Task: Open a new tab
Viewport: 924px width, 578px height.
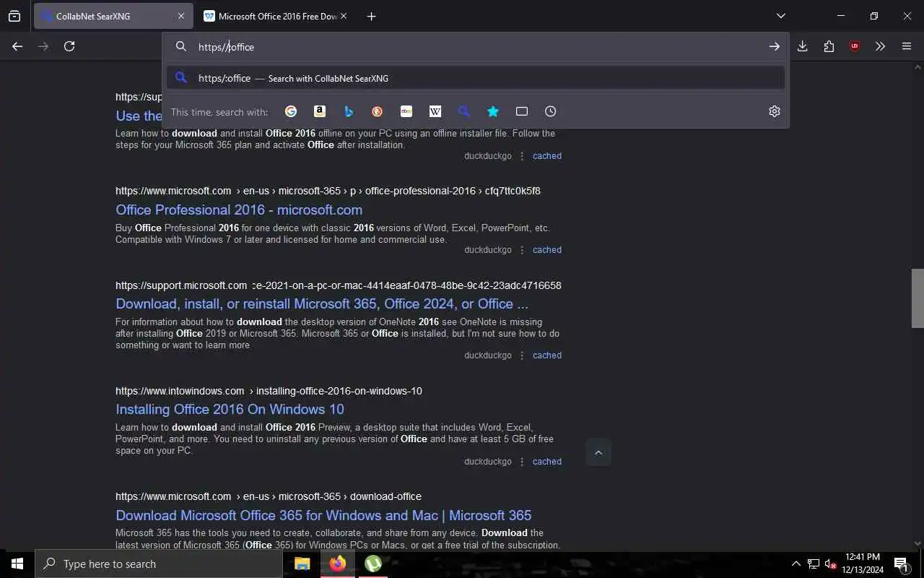Action: (371, 16)
